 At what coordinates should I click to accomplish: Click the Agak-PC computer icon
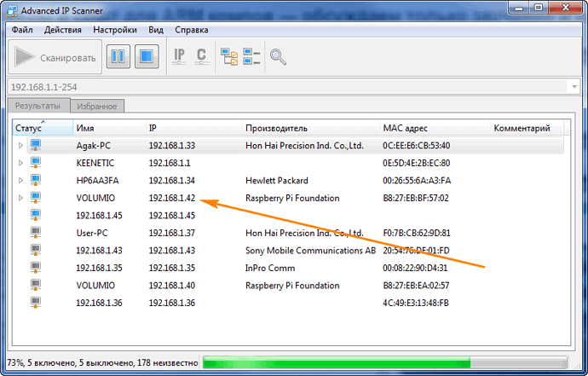click(x=36, y=145)
